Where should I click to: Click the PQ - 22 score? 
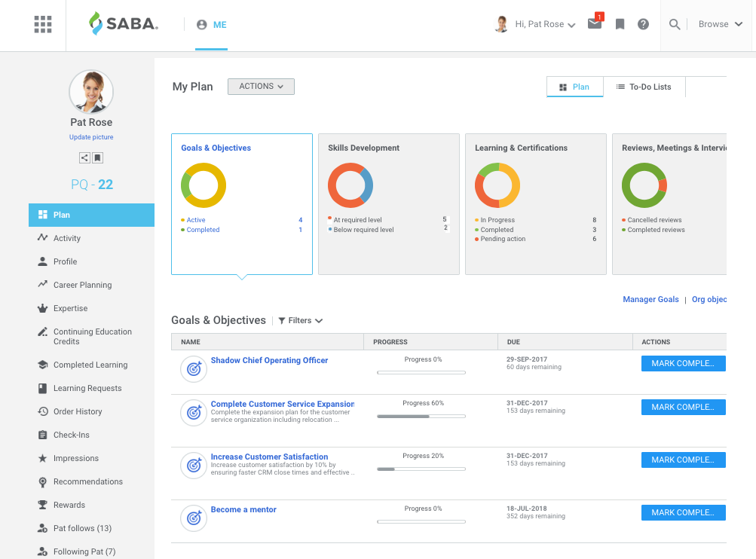click(92, 184)
